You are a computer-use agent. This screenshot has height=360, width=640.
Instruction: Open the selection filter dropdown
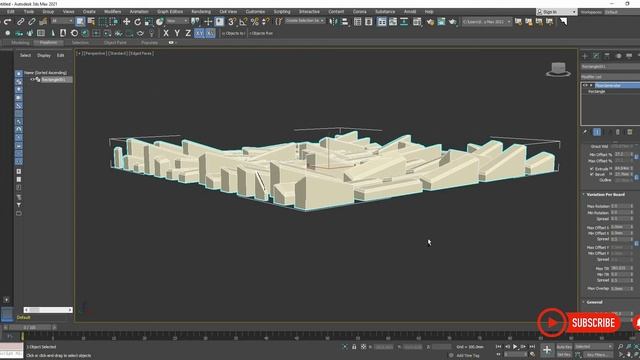[x=62, y=21]
